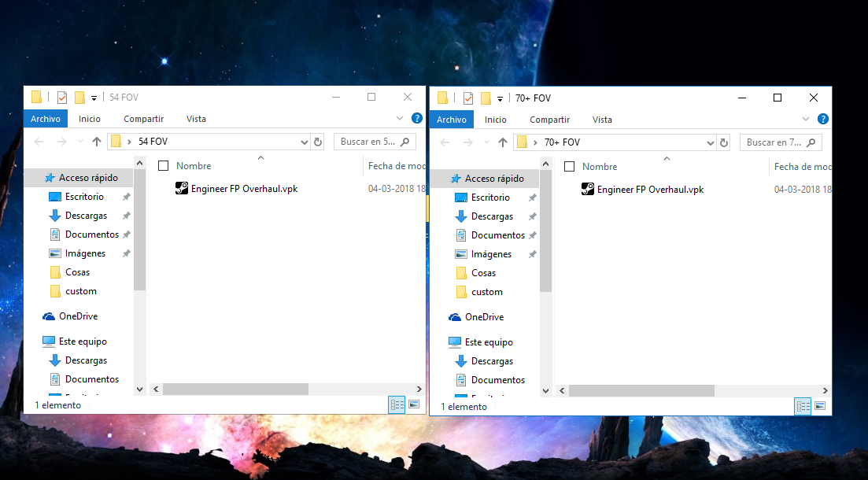The width and height of the screenshot is (868, 480).
Task: Select Este equipo in 70+ FOV sidebar
Action: 489,342
